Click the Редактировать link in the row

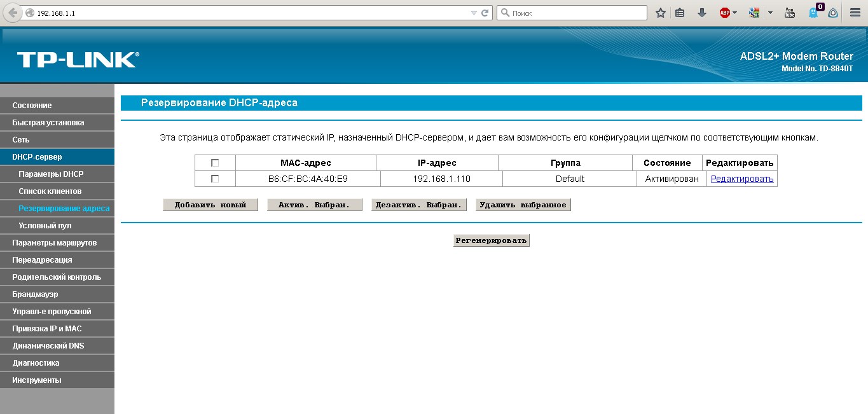(x=742, y=179)
